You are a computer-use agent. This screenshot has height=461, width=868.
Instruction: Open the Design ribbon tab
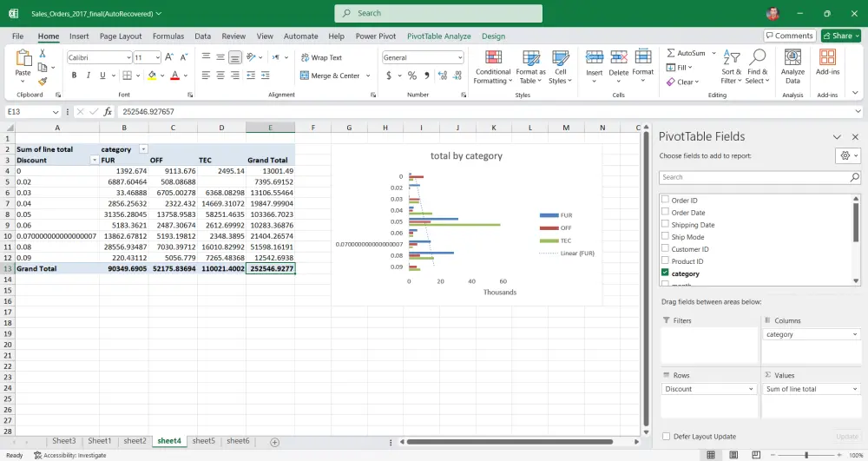[493, 36]
